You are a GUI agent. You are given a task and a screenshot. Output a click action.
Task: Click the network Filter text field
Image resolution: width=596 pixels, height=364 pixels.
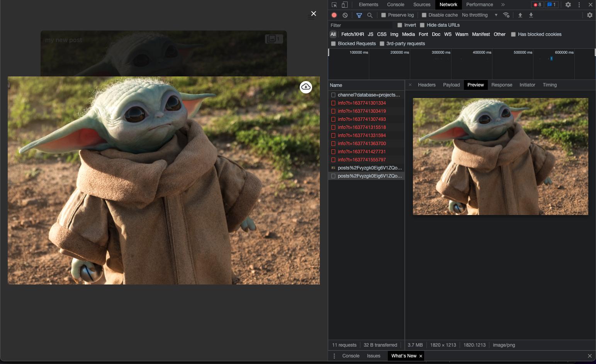(x=361, y=25)
